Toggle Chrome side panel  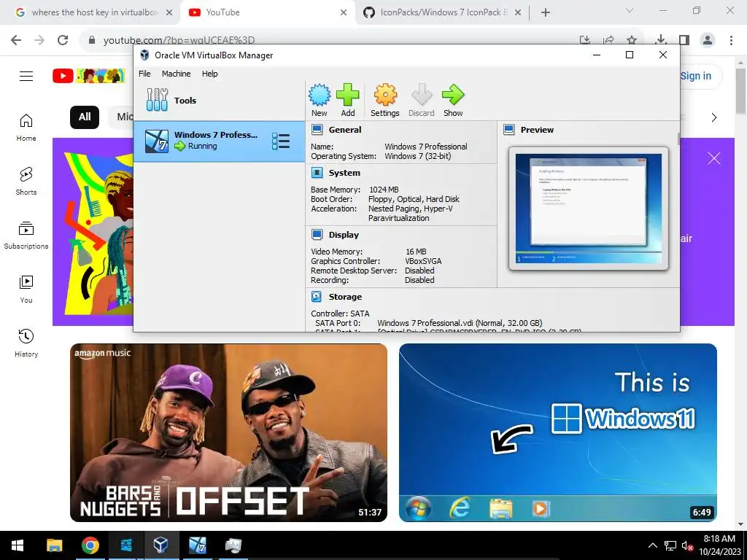coord(684,40)
